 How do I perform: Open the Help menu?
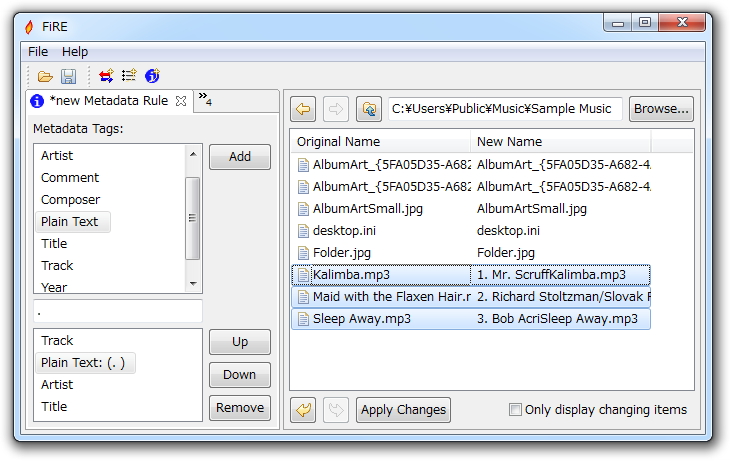point(75,52)
